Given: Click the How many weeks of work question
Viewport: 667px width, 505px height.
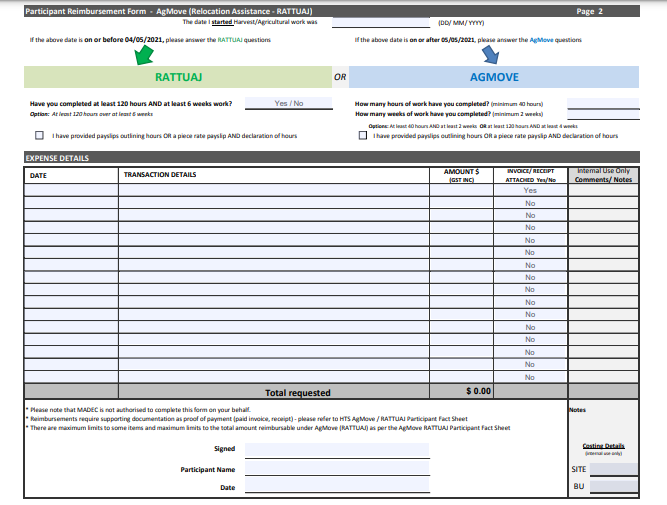Looking at the screenshot, I should coord(449,114).
